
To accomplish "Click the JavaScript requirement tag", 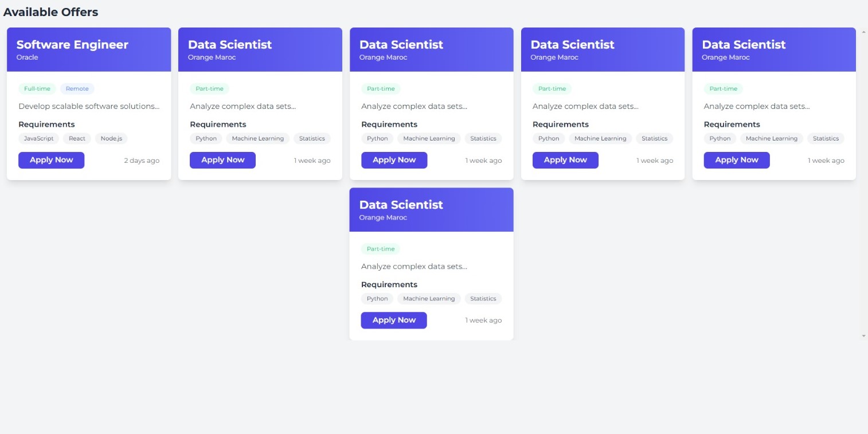I will (38, 138).
